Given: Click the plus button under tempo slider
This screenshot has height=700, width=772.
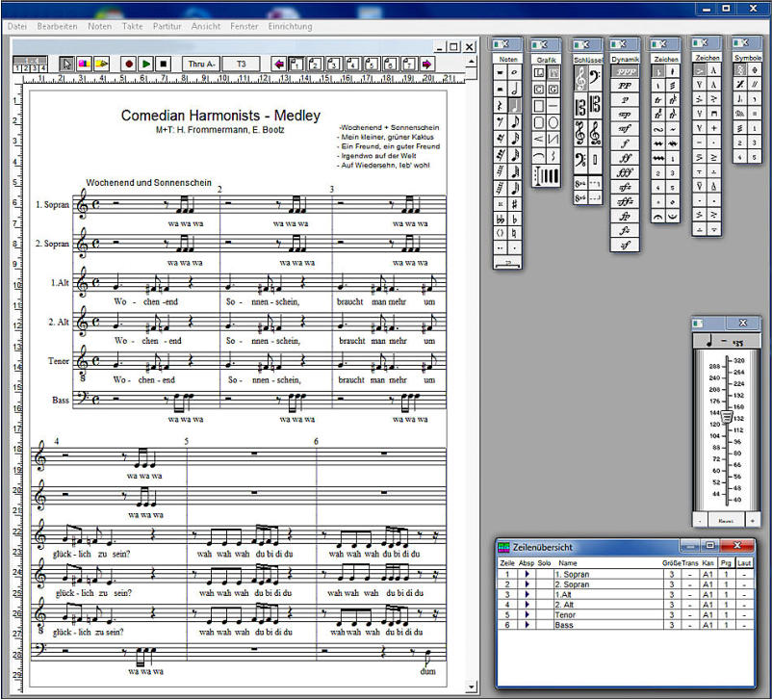Looking at the screenshot, I should [752, 520].
